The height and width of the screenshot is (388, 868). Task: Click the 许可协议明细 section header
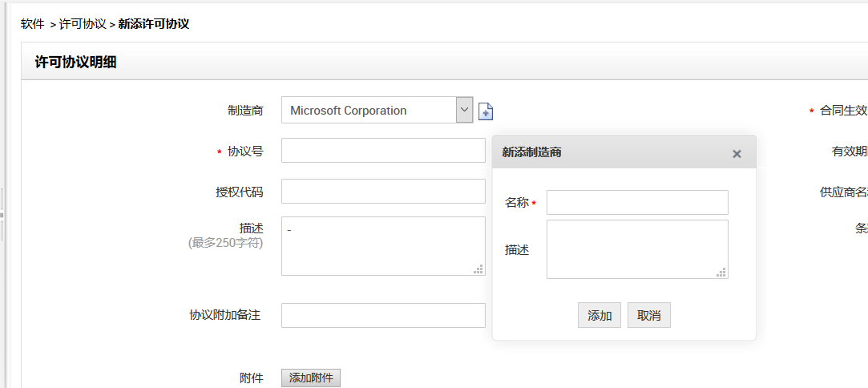(76, 63)
